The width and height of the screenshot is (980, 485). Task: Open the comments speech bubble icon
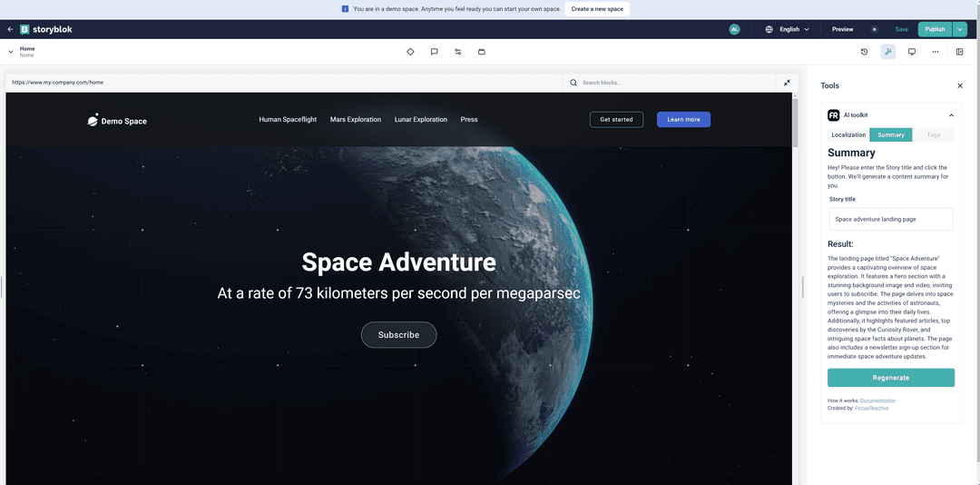[x=434, y=52]
